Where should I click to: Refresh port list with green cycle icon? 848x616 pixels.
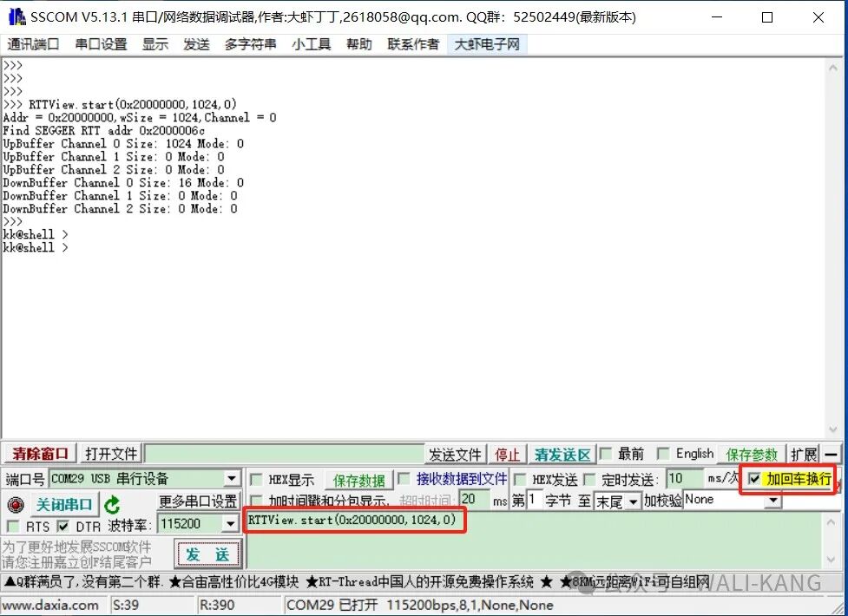pyautogui.click(x=115, y=504)
